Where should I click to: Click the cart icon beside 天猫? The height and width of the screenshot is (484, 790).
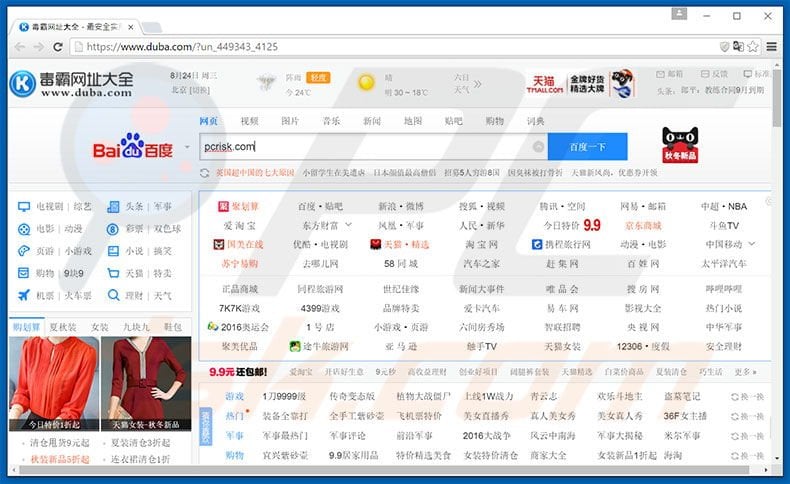(113, 273)
